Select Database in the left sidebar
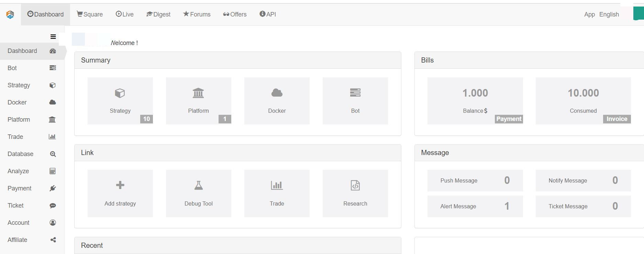This screenshot has width=644, height=254. 32,154
